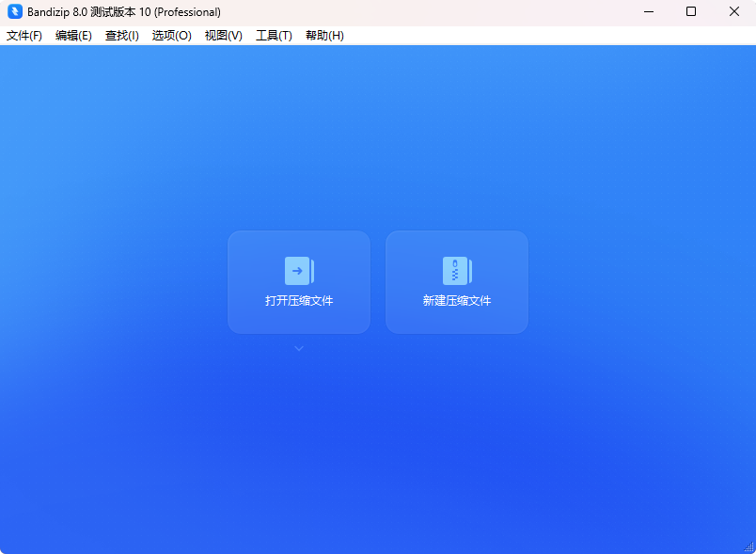This screenshot has height=554, width=756.
Task: Click the 新建压缩文件 text label
Action: tap(457, 301)
